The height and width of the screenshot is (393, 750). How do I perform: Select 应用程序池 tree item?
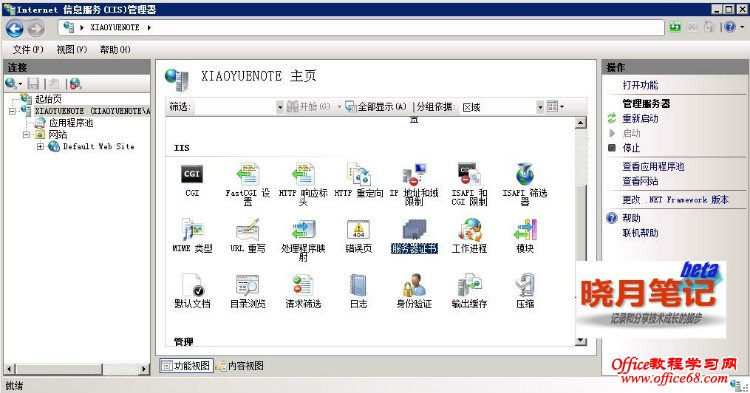(x=71, y=122)
